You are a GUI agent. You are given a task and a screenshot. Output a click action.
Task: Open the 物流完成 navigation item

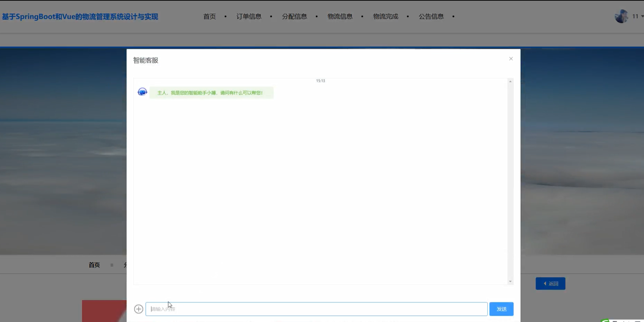385,16
